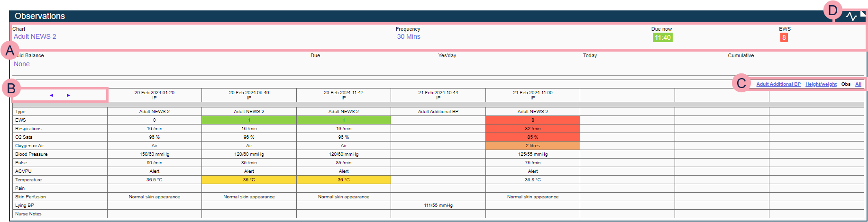The width and height of the screenshot is (868, 222).
Task: Switch to Height/weight filter
Action: (x=821, y=84)
